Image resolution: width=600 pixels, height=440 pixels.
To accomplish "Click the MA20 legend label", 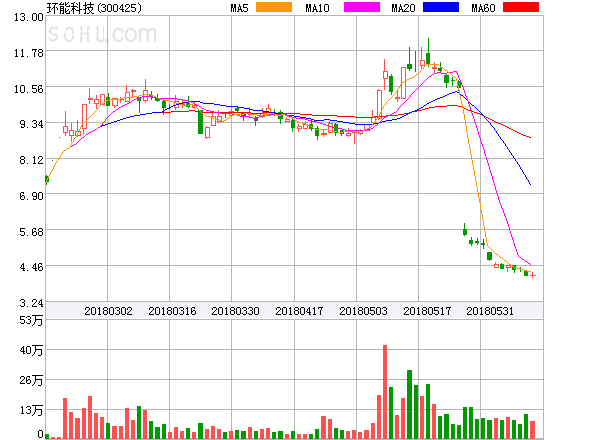I will coord(403,8).
